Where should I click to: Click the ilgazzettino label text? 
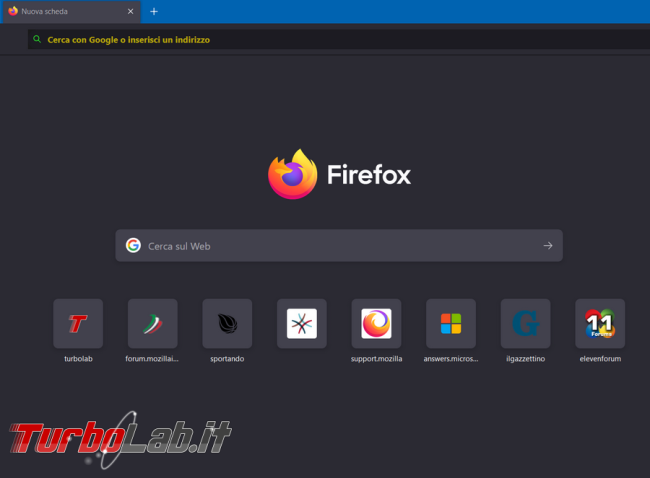526,359
